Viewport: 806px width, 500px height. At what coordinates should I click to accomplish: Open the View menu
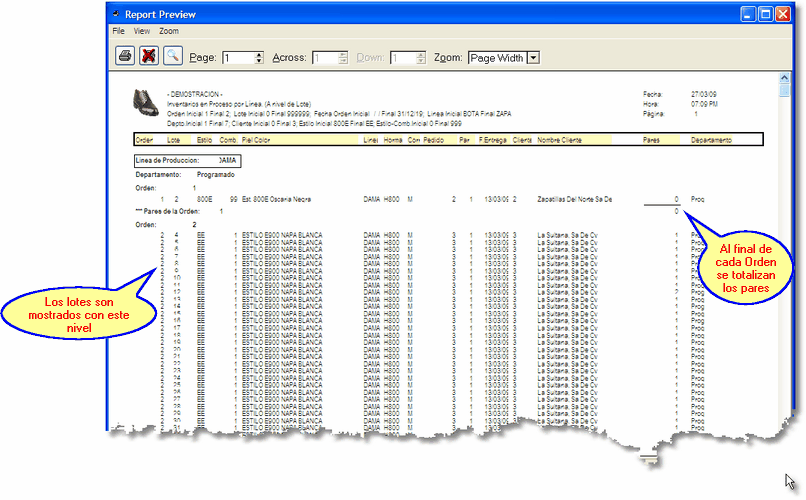click(x=141, y=32)
